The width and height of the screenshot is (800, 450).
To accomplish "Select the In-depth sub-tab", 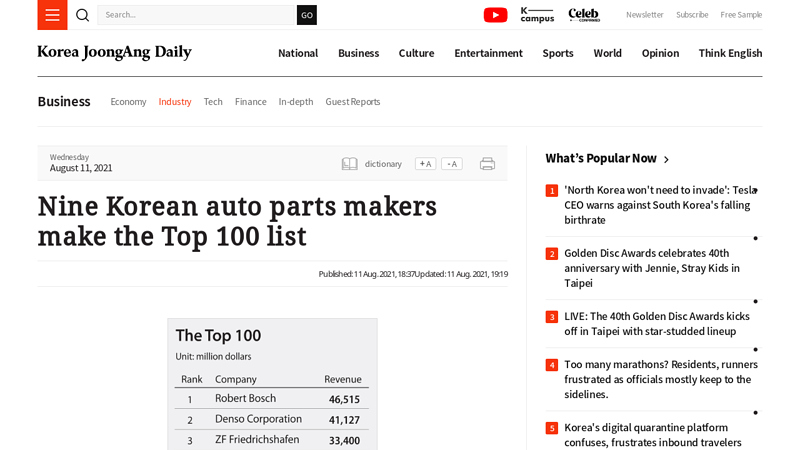I will click(296, 102).
